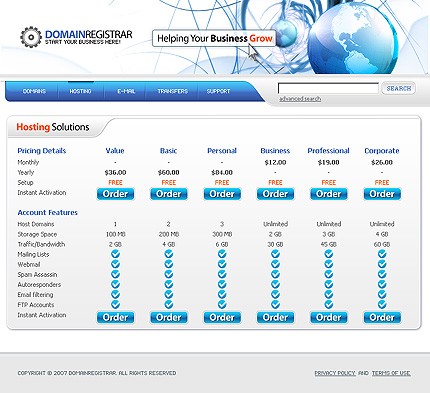
Task: Click Mailing Lists checkmark for Corporate plan
Action: point(382,254)
